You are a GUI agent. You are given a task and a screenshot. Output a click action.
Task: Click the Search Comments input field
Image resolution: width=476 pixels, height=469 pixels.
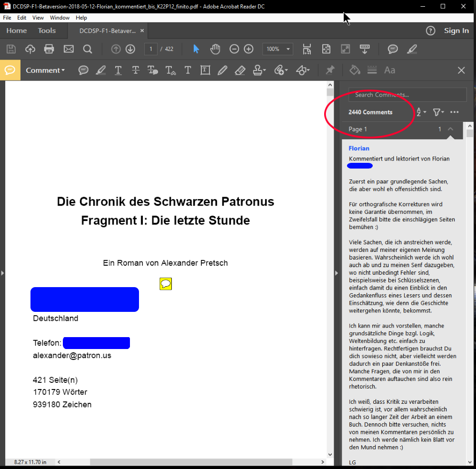tap(407, 95)
